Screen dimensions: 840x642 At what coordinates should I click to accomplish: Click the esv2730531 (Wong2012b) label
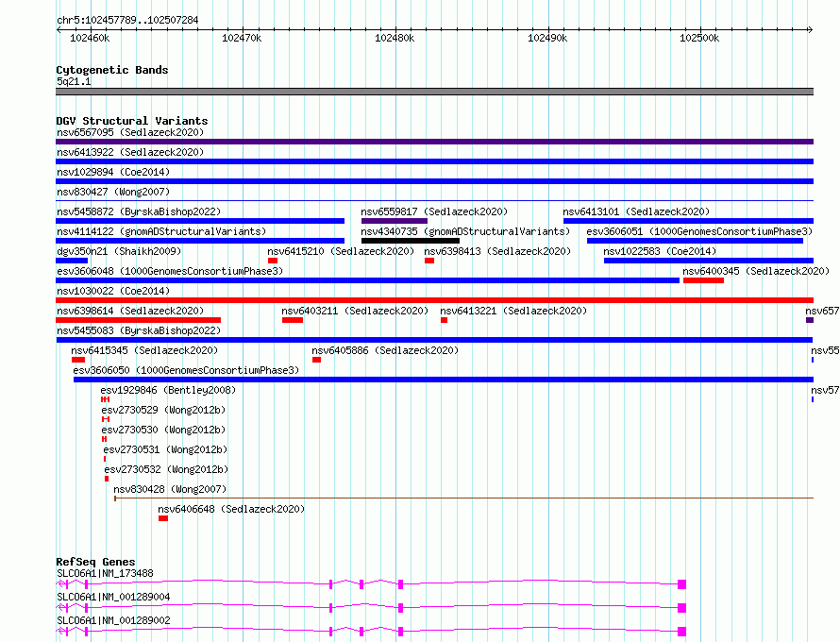165,449
